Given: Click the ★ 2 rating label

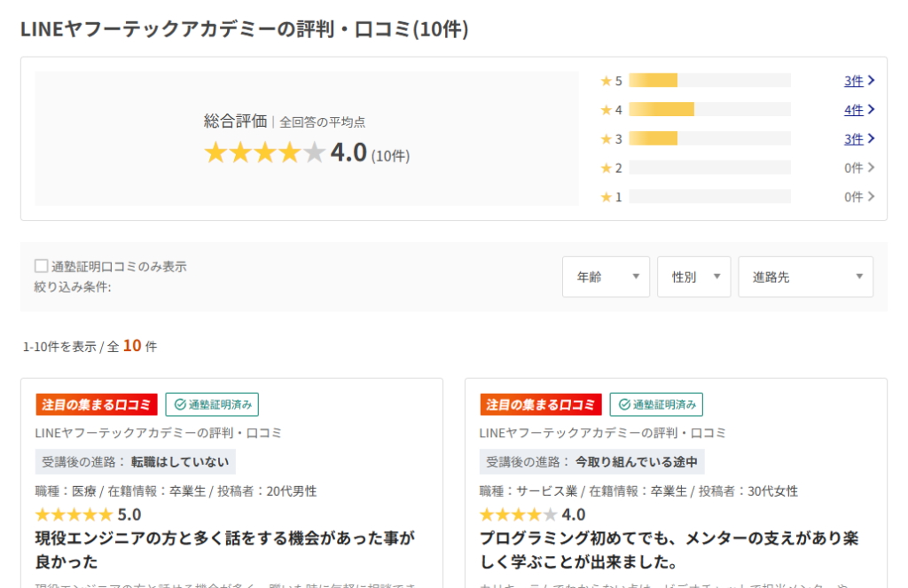Looking at the screenshot, I should point(612,168).
